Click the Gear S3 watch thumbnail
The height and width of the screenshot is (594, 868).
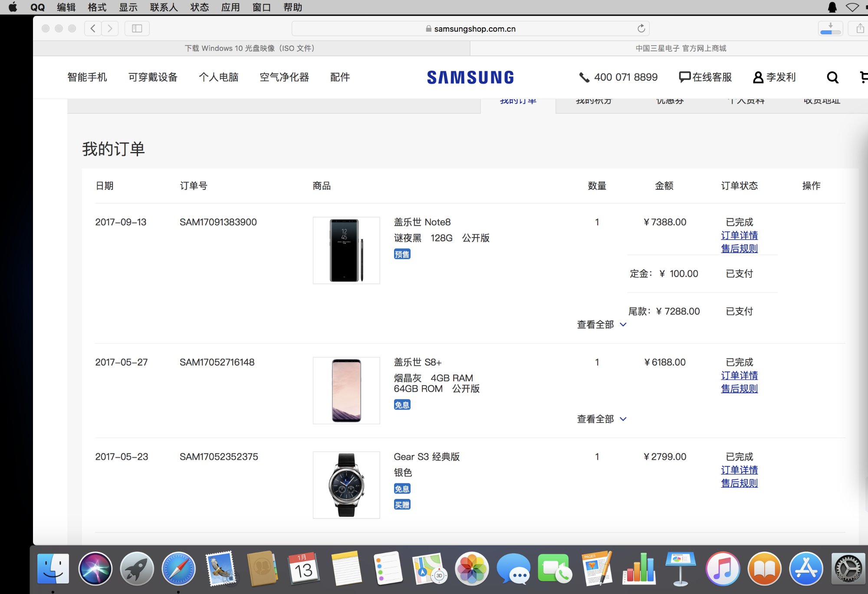point(346,485)
